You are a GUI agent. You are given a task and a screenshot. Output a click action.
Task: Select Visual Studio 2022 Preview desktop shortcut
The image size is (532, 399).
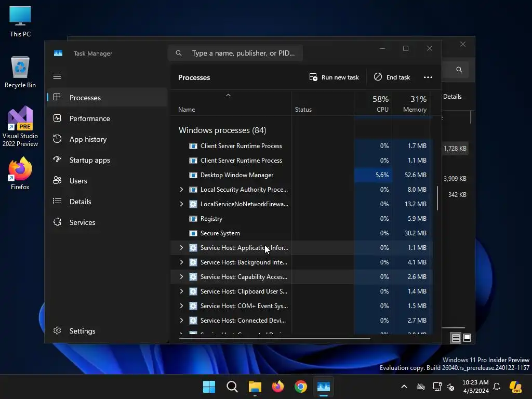[20, 127]
